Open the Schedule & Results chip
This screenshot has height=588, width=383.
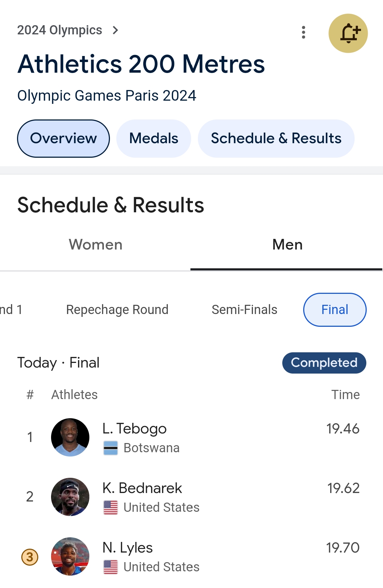(x=276, y=139)
